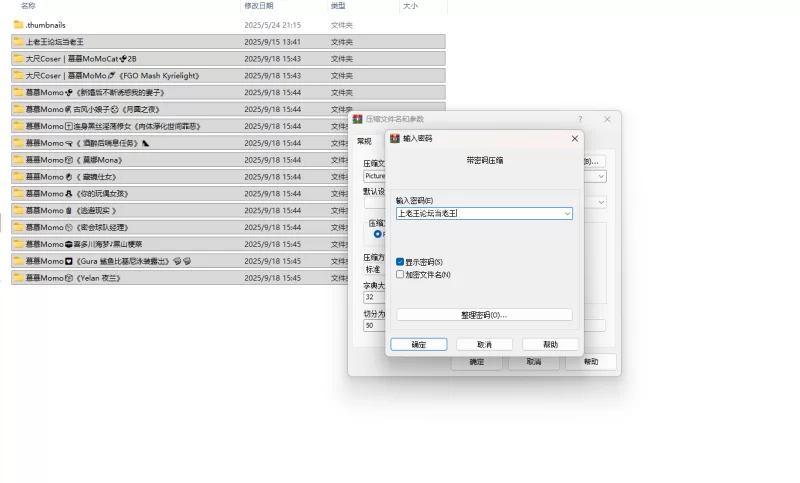This screenshot has height=483, width=800.
Task: Click 文件夹 type cell of .thumbnails row
Action: click(341, 24)
